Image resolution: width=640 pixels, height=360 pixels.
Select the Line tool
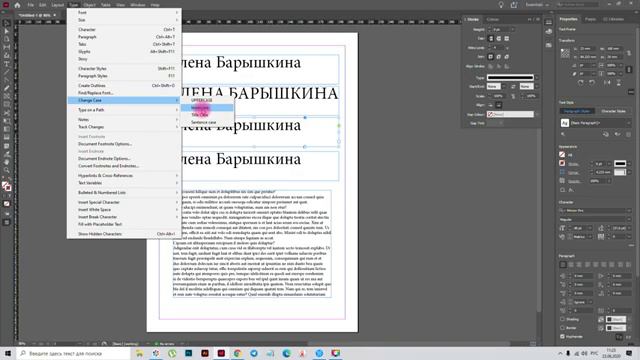point(7,72)
